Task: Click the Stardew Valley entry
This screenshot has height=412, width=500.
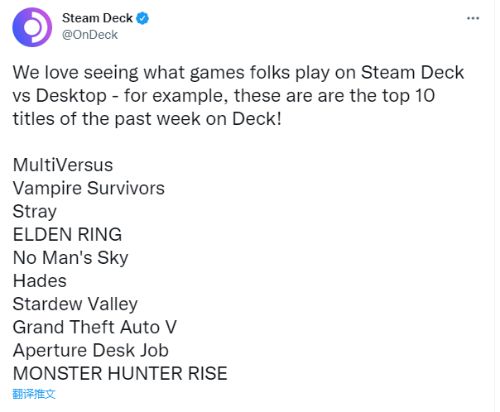Action: (x=75, y=304)
